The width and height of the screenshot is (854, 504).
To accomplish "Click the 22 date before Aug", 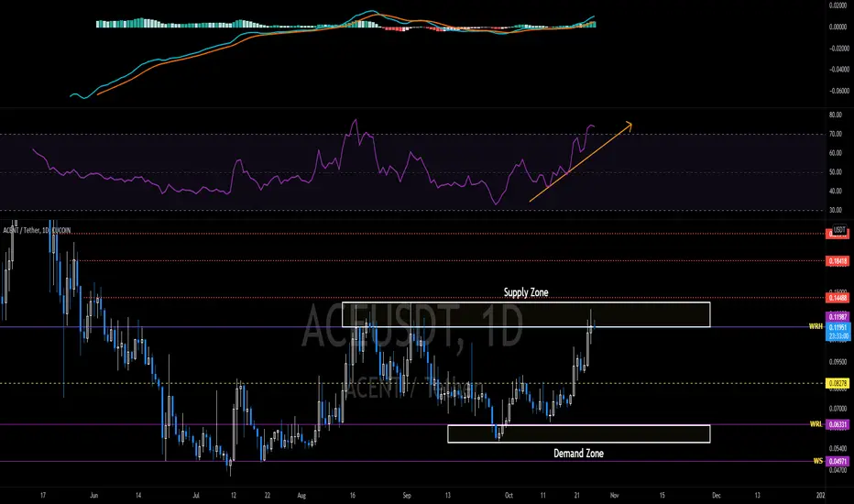I will click(x=268, y=495).
